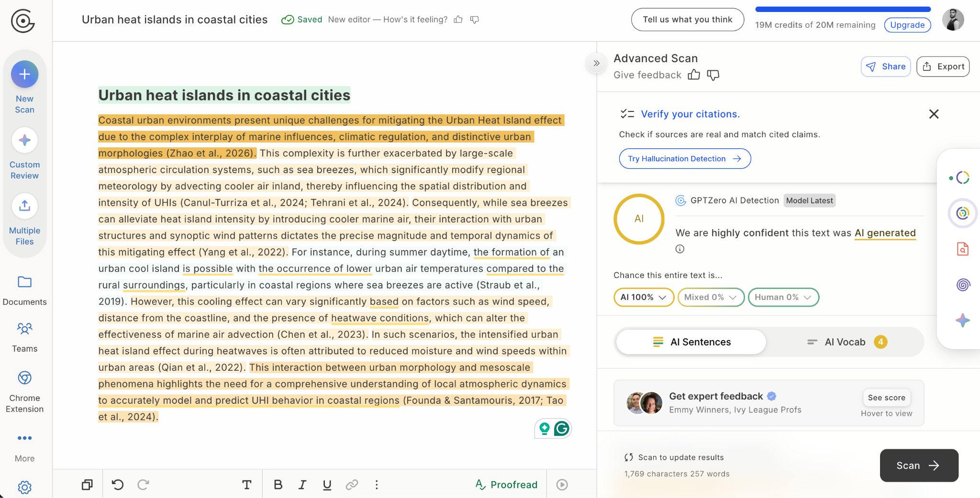Open the document search rail icon
This screenshot has height=498, width=980.
(962, 249)
